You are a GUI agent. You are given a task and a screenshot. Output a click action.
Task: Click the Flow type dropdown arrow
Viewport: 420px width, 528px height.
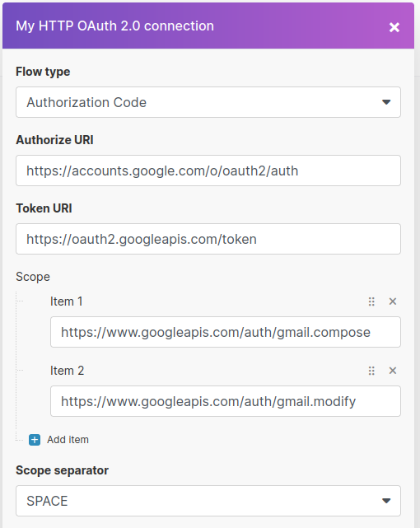pyautogui.click(x=386, y=102)
